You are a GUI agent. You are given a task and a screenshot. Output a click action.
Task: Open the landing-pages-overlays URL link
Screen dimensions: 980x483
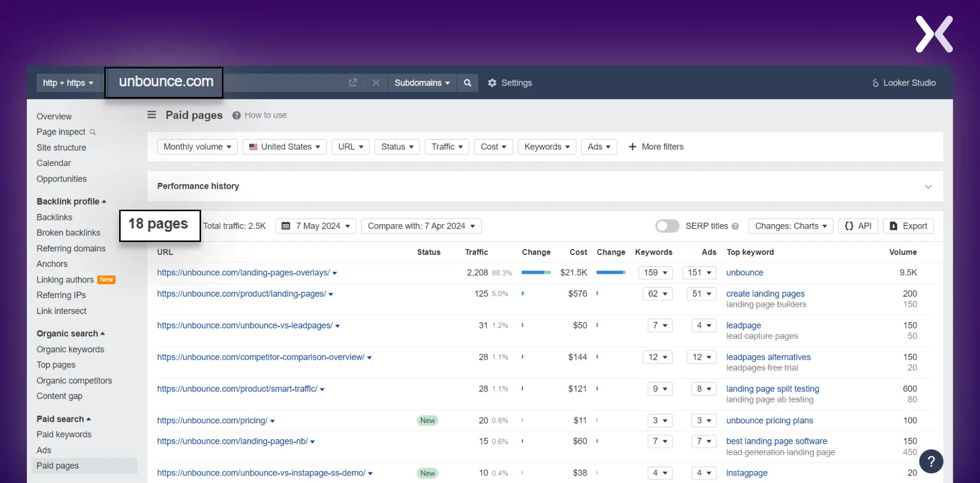(243, 273)
